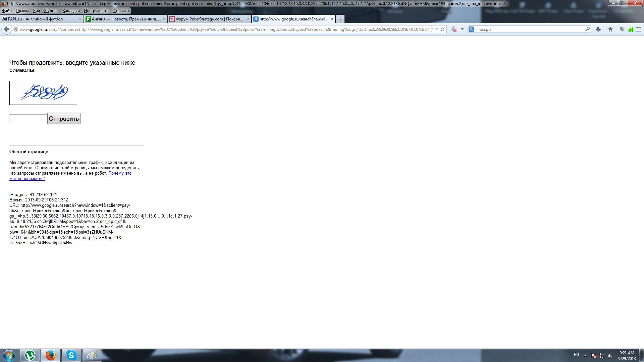This screenshot has height=362, width=644.
Task: Click the captcha text input field
Action: tap(28, 119)
